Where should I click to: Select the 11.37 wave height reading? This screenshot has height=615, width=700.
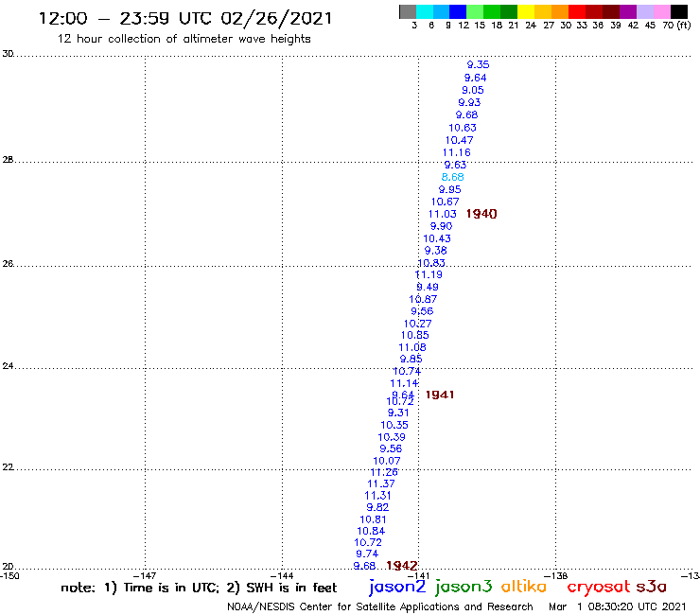pos(381,483)
